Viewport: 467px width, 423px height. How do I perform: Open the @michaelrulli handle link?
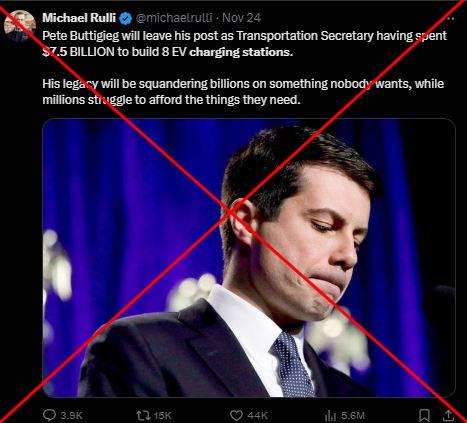[x=174, y=18]
